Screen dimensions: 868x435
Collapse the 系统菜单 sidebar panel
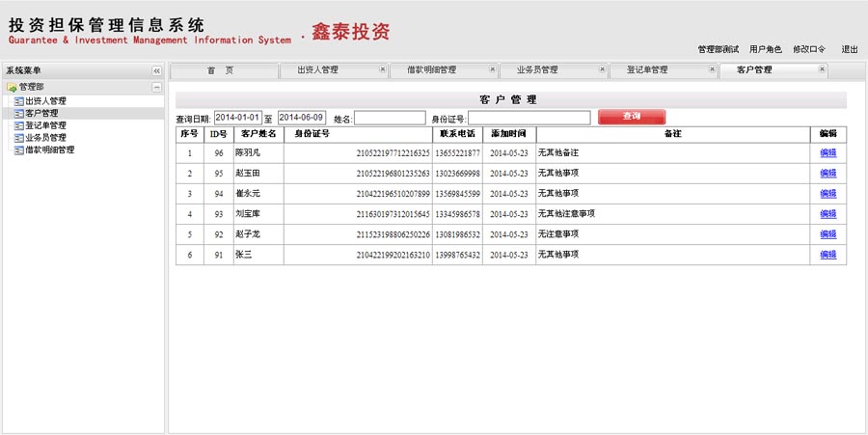[x=156, y=71]
